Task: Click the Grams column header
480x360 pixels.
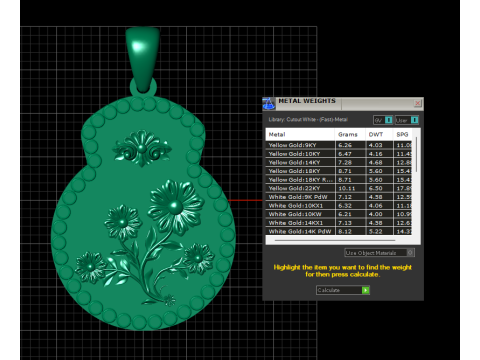Action: (350, 134)
